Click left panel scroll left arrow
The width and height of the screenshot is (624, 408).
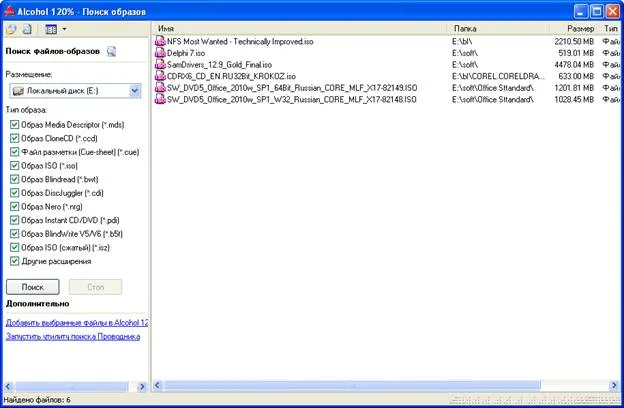click(x=8, y=387)
